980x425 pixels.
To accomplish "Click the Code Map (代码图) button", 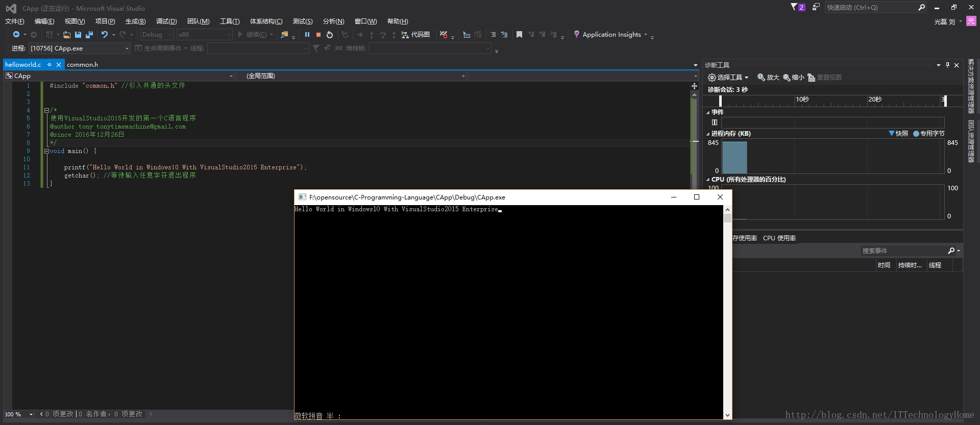I will [415, 35].
